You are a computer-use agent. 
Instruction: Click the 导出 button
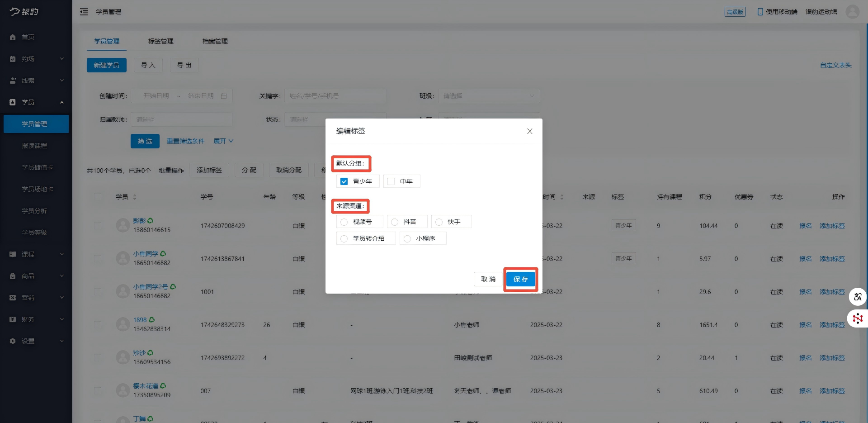coord(184,65)
